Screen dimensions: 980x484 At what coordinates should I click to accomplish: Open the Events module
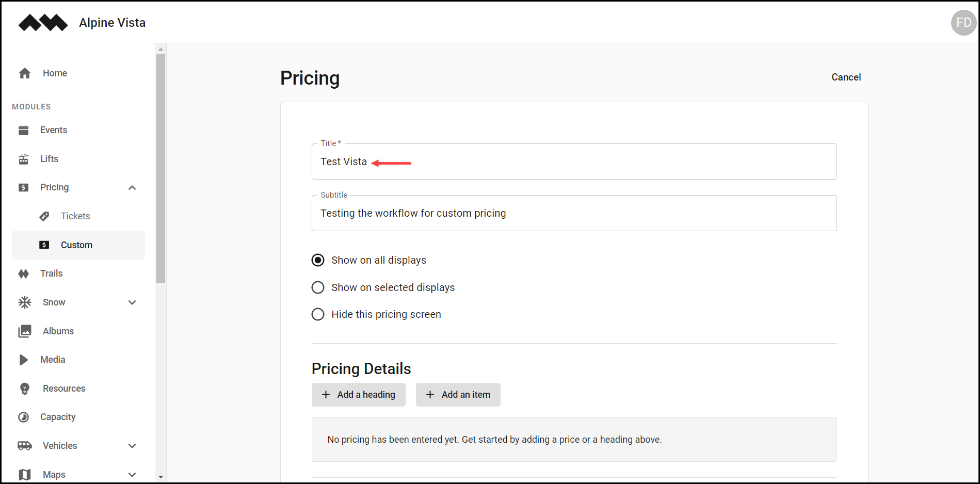78,130
